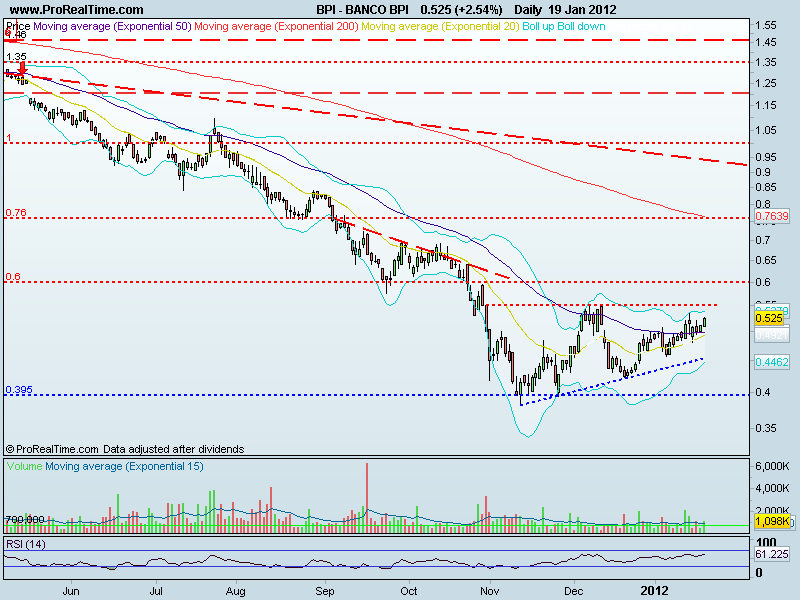Click the Boll up legend entry
This screenshot has width=800, height=600.
click(x=538, y=26)
